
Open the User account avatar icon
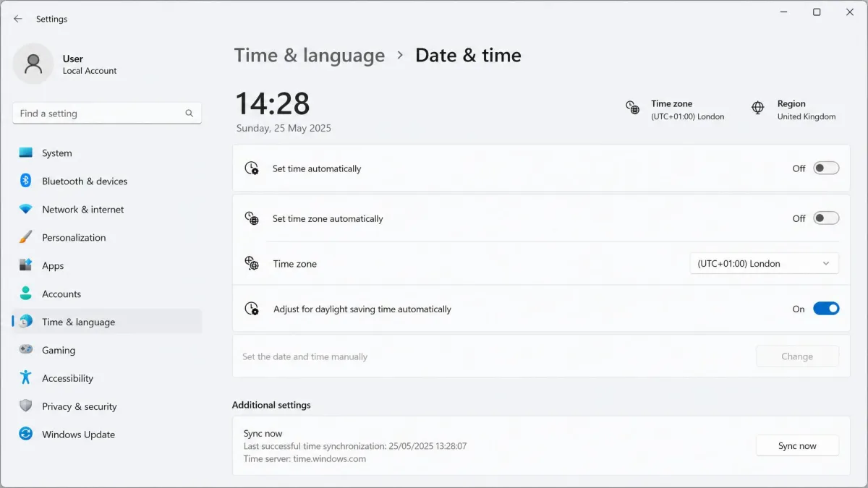point(33,64)
